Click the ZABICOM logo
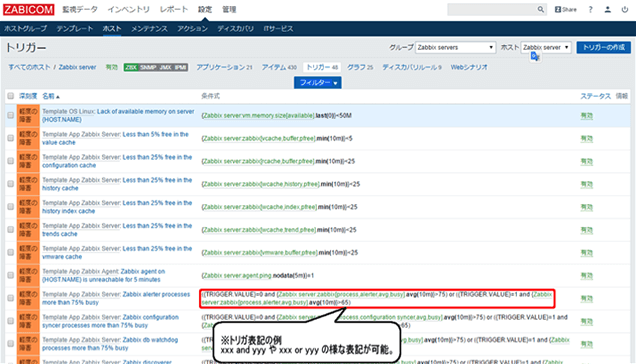Screen dimensions: 636x364 [28, 9]
